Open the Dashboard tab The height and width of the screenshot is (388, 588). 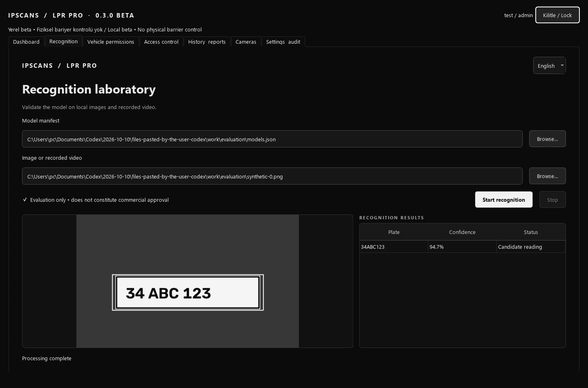(x=26, y=42)
